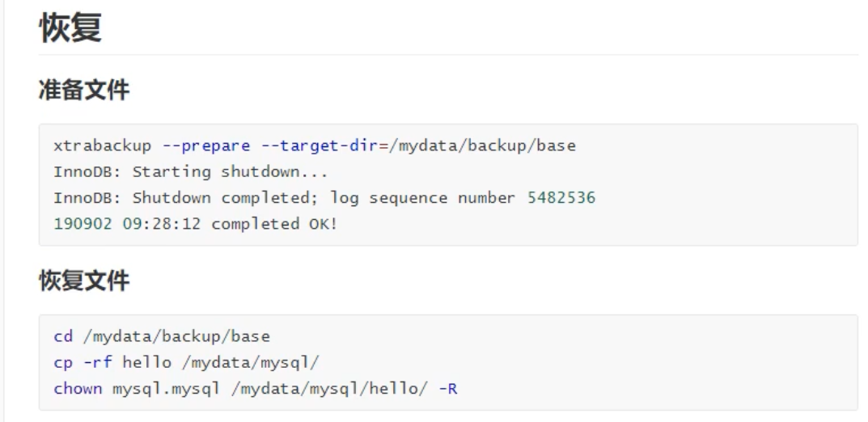Click the 'InnoDB: Starting shutdown...' line
Viewport: 868px width, 422px height.
point(188,172)
